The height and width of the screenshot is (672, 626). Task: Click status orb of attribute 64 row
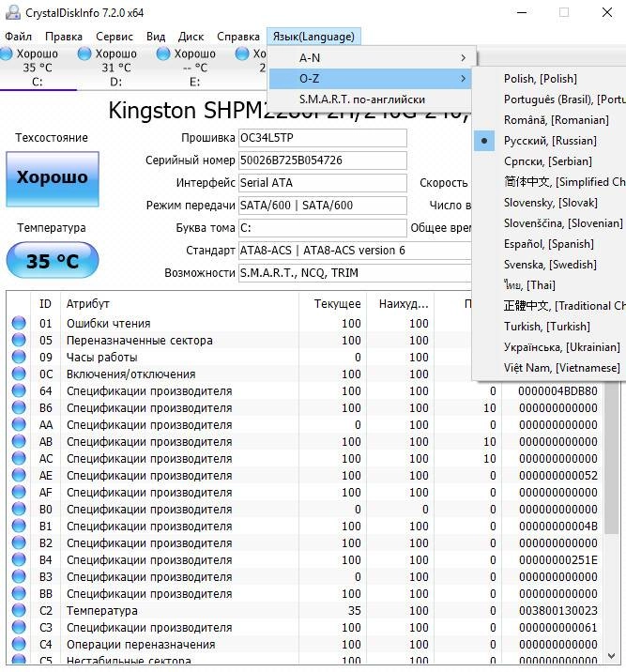pyautogui.click(x=19, y=390)
